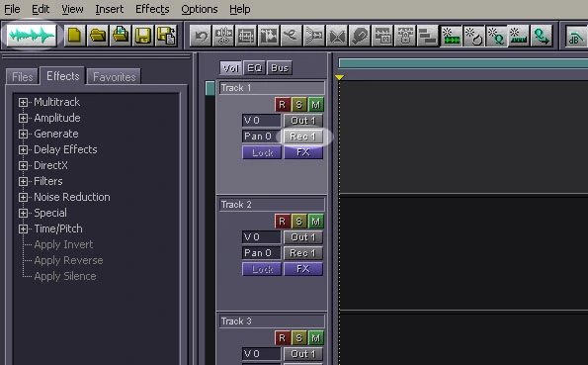Click the teal horizontal timeline scroll bar
The height and width of the screenshot is (365, 588).
click(463, 63)
